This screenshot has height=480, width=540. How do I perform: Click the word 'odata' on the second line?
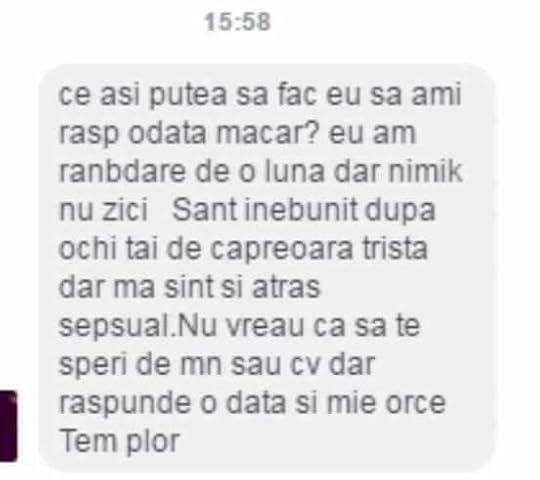tap(167, 133)
